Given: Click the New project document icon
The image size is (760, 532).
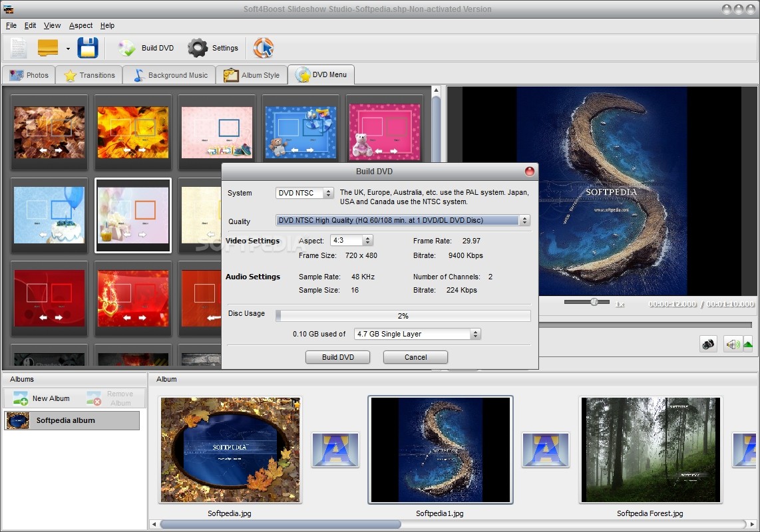Looking at the screenshot, I should click(19, 48).
